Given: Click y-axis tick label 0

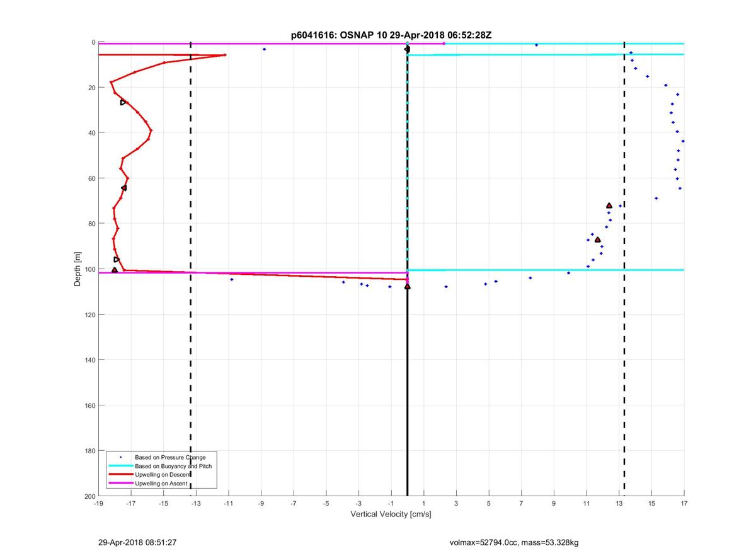Looking at the screenshot, I should pos(93,42).
